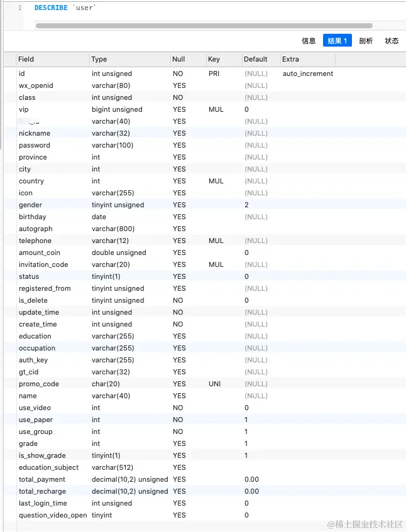The height and width of the screenshot is (532, 406).
Task: Select the 'gender' field cell
Action: tap(31, 205)
